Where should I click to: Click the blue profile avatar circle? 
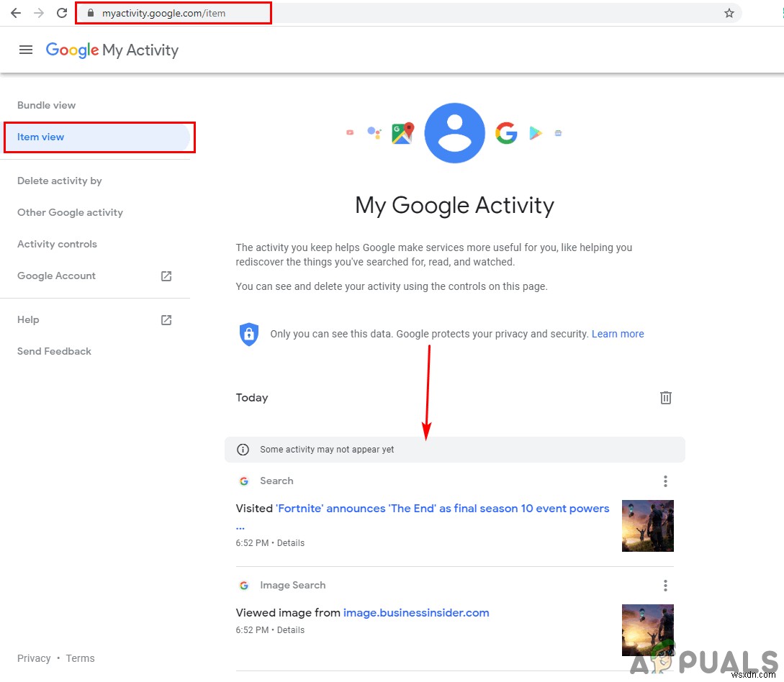[x=454, y=132]
